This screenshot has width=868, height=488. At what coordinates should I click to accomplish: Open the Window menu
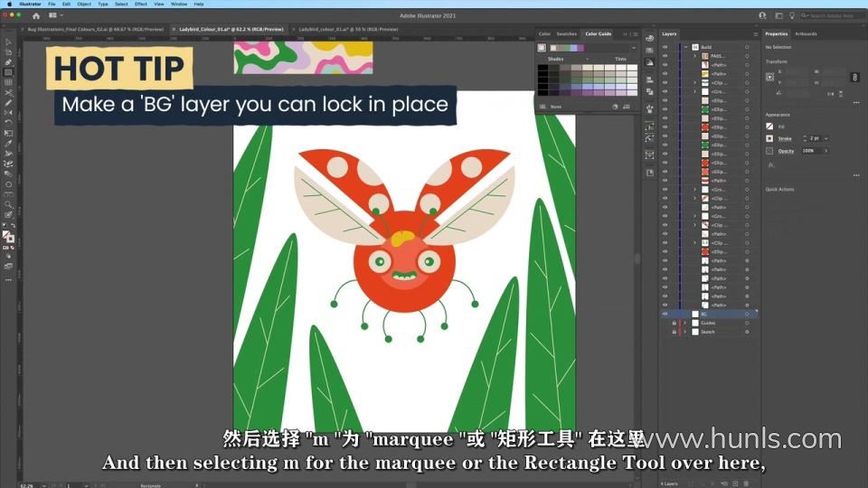click(179, 4)
